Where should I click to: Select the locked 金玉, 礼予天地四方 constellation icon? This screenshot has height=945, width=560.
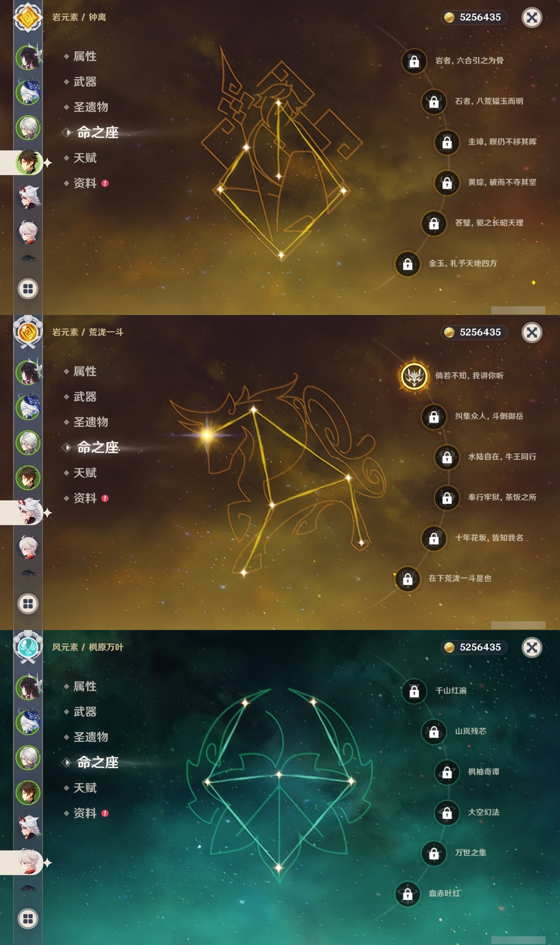[407, 264]
